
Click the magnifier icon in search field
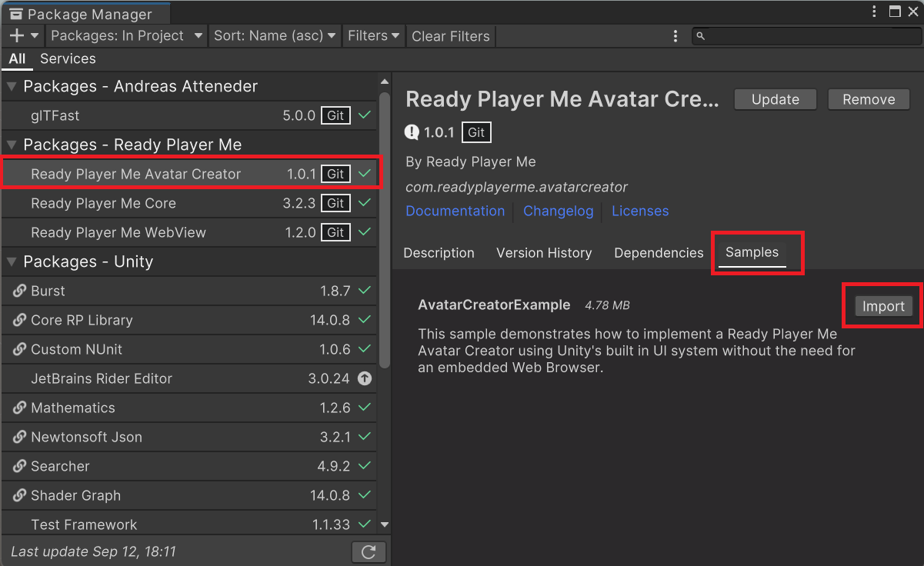point(700,36)
